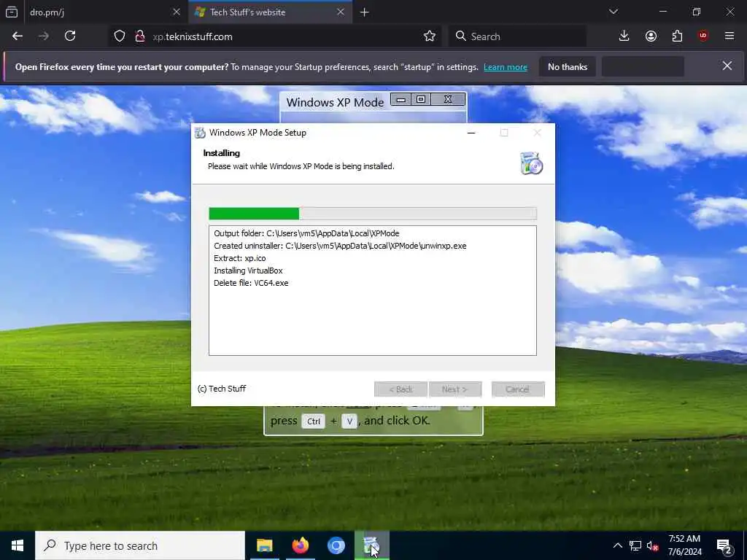Open the Firefox downloads panel
Image resolution: width=747 pixels, height=560 pixels.
click(x=624, y=36)
